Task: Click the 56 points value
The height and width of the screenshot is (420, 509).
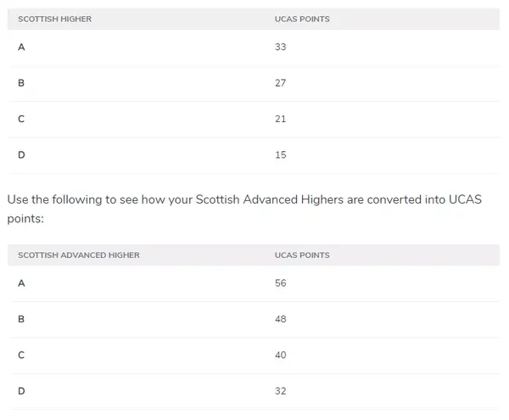Action: [x=281, y=283]
